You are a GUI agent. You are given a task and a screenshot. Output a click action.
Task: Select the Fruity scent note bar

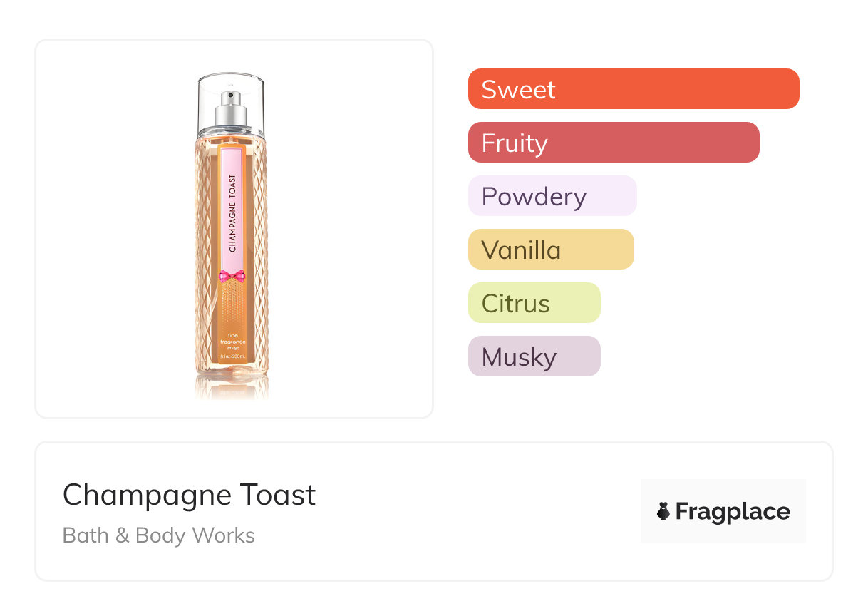tap(613, 143)
